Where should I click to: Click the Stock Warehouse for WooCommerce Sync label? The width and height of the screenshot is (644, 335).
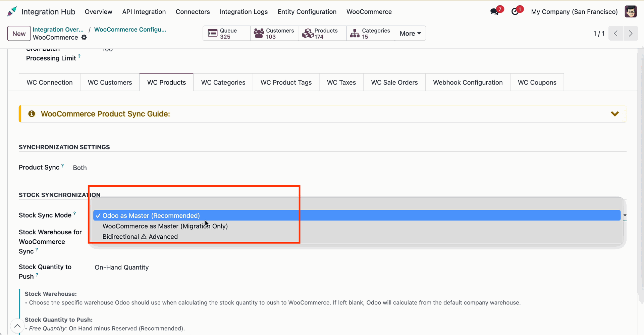[x=50, y=242]
